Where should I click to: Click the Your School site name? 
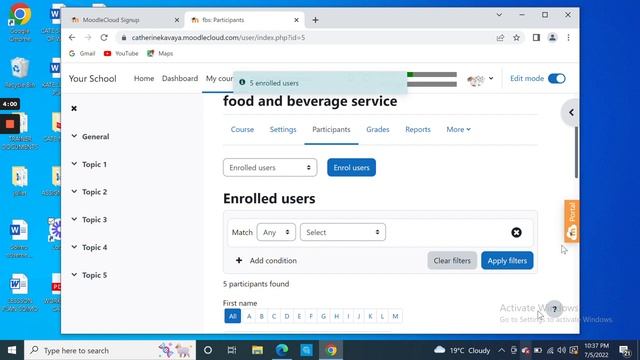(92, 78)
